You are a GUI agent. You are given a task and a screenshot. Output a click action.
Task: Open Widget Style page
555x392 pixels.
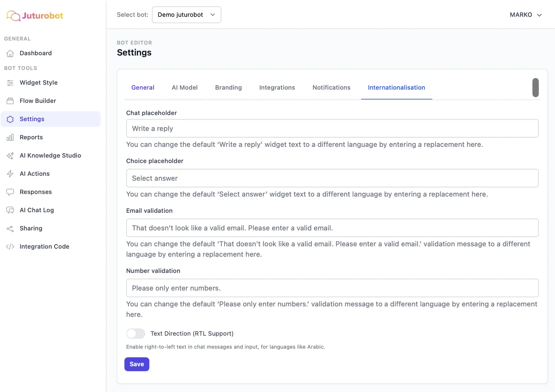(51, 82)
